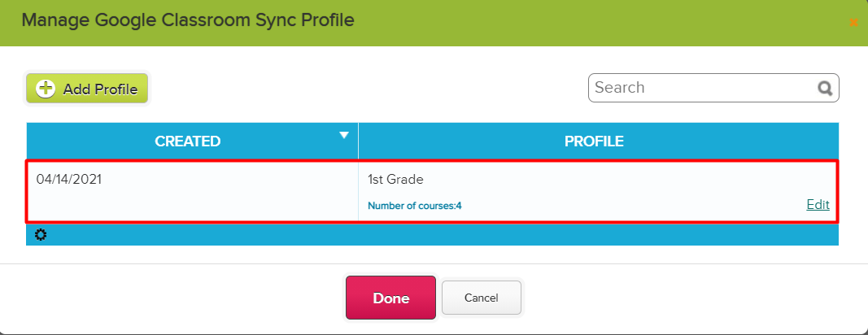The width and height of the screenshot is (868, 335).
Task: Select the highlighted 1st Grade table row
Action: (x=432, y=191)
